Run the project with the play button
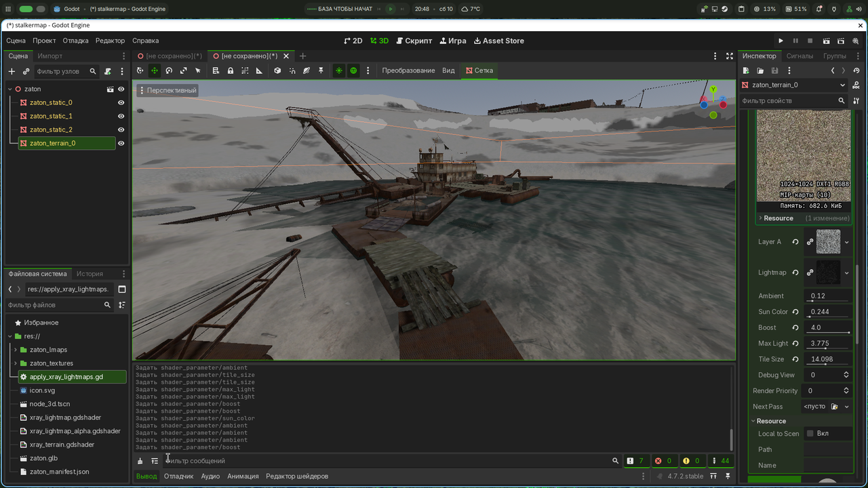The height and width of the screenshot is (488, 868). [781, 41]
